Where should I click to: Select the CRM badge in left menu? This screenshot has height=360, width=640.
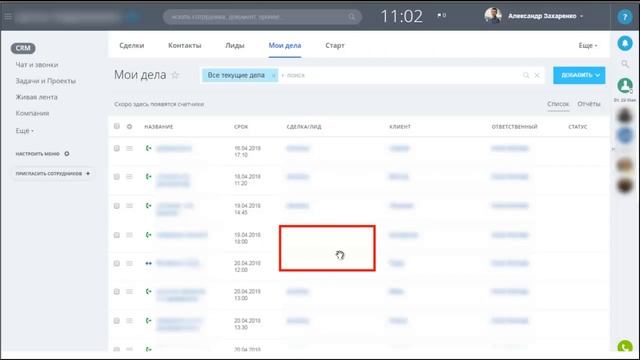tap(23, 48)
